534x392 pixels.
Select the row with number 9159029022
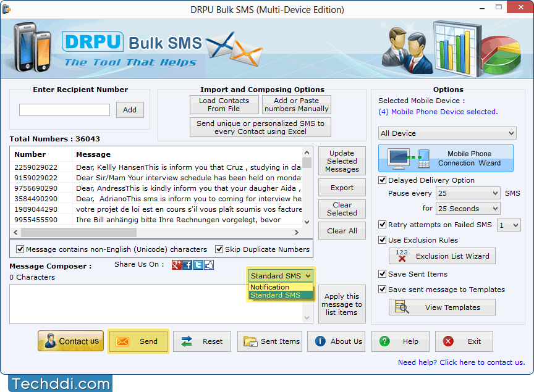point(156,178)
